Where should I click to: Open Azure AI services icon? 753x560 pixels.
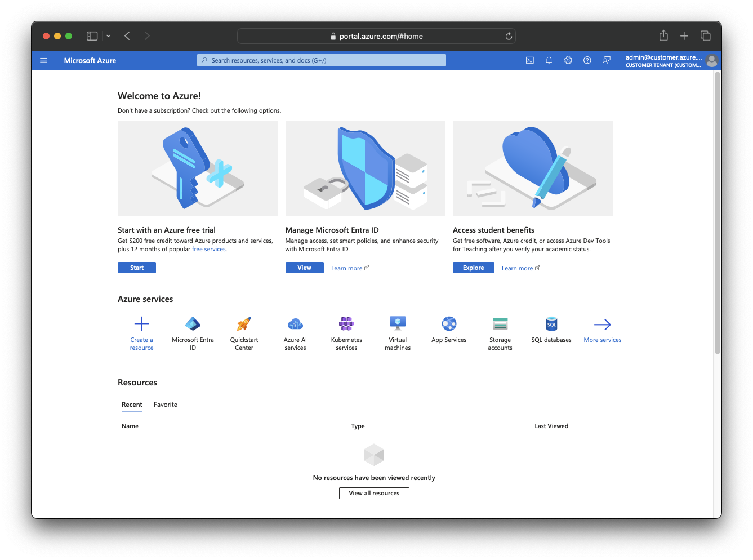295,323
